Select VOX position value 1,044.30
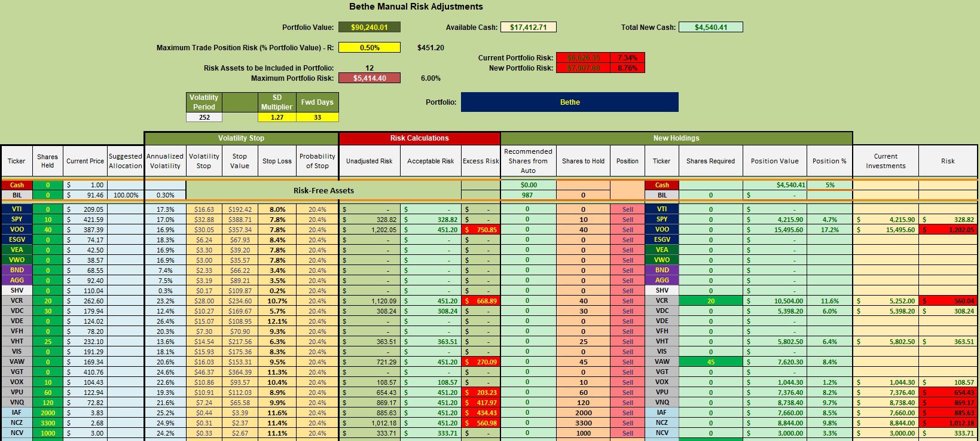Screen dimensions: 980x441 coord(774,382)
